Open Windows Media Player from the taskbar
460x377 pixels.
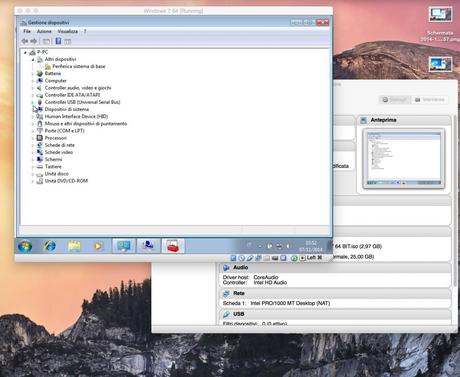point(98,246)
